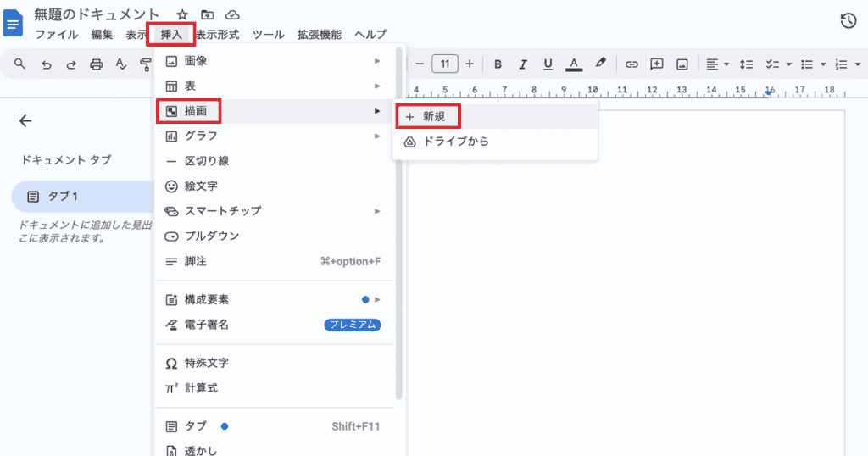Click the increase font size plus button
This screenshot has width=868, height=456.
tap(470, 64)
